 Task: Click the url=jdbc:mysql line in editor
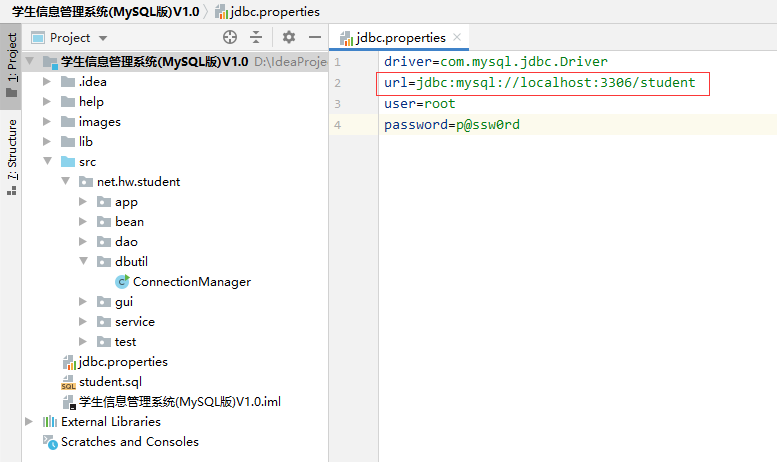click(x=540, y=83)
